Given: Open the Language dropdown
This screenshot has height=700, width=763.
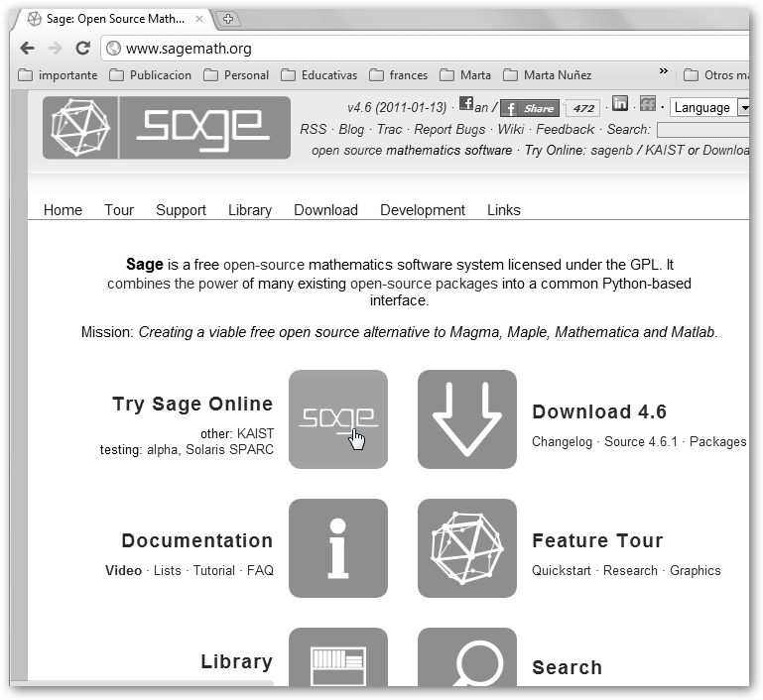Looking at the screenshot, I should coord(708,107).
